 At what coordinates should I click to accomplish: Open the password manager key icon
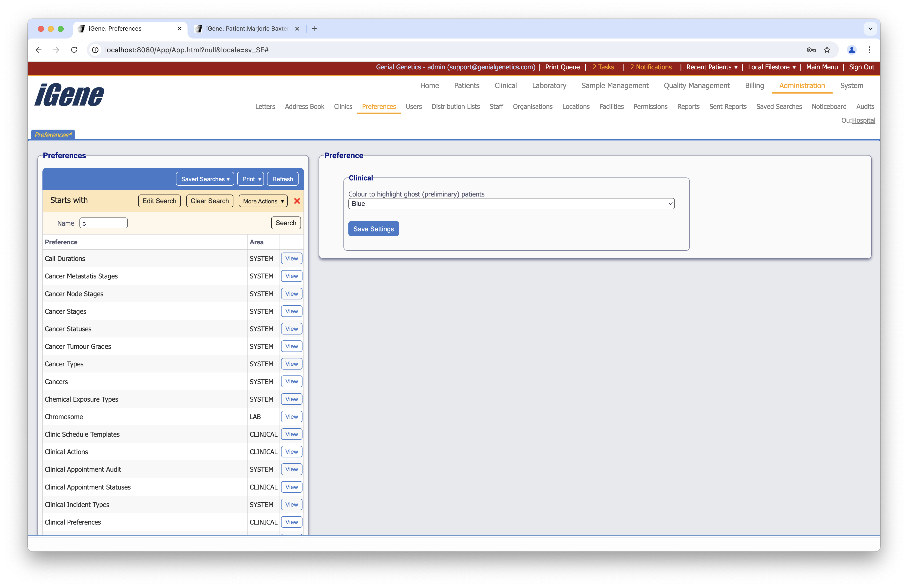[x=811, y=50]
